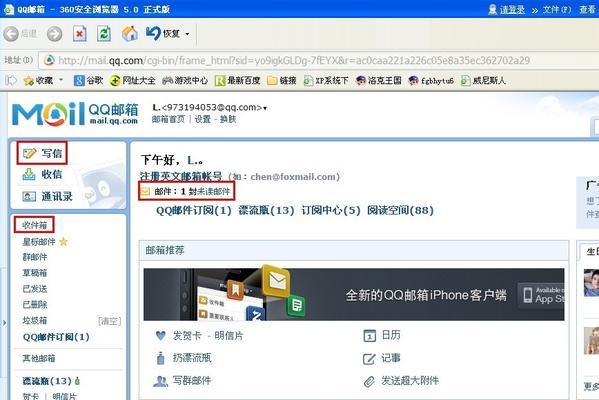Click the 1 封未读邮件 unread mail link
599x400 pixels.
pyautogui.click(x=206, y=191)
